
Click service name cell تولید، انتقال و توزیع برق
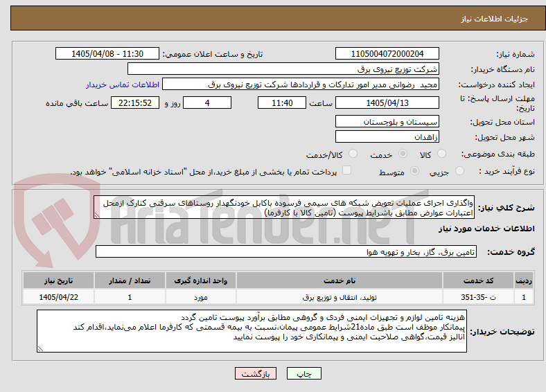340,297
